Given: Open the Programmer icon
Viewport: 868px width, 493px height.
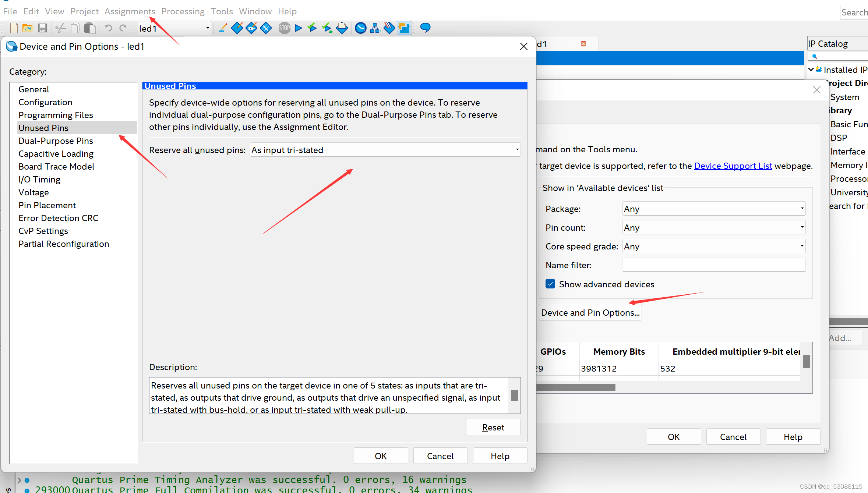Looking at the screenshot, I should pos(389,28).
